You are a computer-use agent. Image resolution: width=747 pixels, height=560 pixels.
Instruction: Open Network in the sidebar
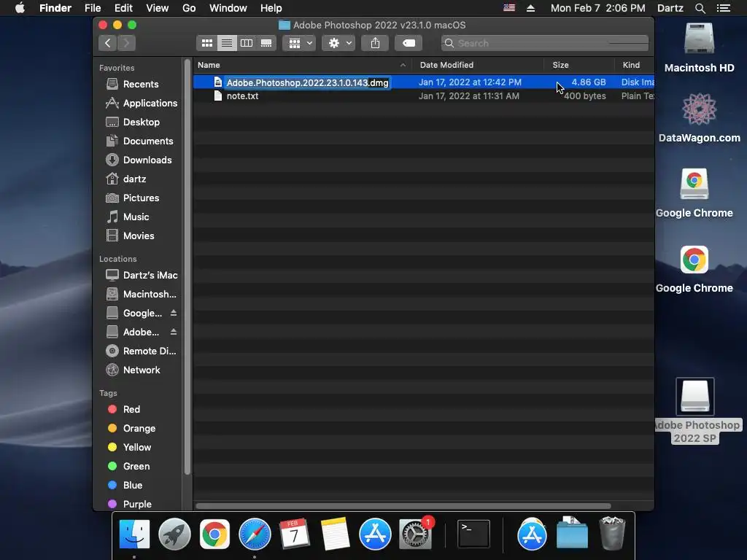[133, 370]
